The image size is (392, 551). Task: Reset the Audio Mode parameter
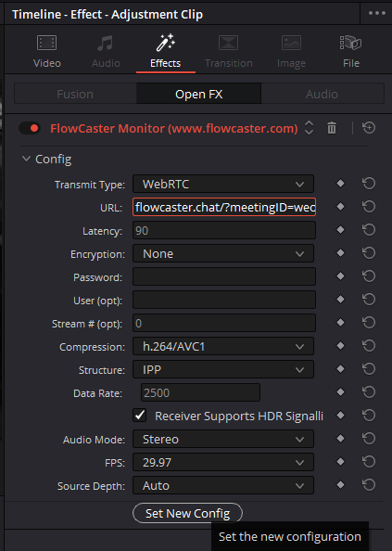point(369,439)
